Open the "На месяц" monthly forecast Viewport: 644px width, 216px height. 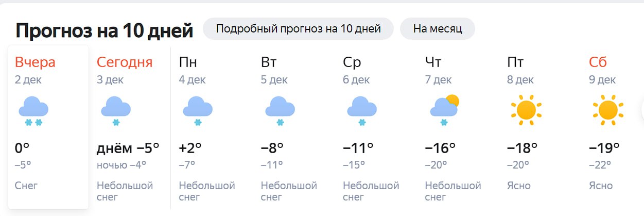tap(438, 28)
